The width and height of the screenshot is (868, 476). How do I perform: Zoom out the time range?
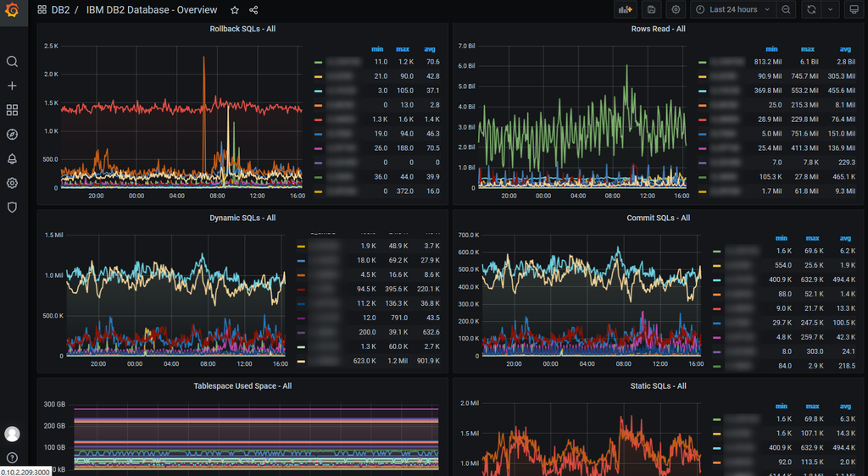[786, 9]
